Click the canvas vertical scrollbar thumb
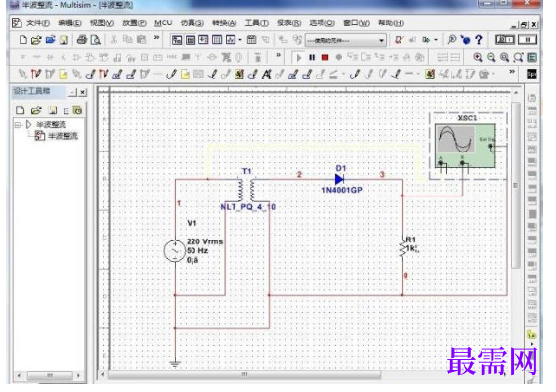Viewport: 556px width, 392px height. pos(516,185)
